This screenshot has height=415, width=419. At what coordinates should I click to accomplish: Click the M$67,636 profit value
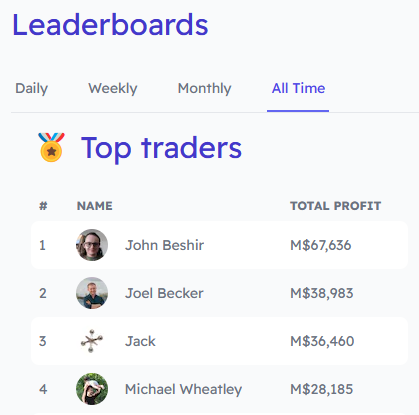tap(321, 245)
